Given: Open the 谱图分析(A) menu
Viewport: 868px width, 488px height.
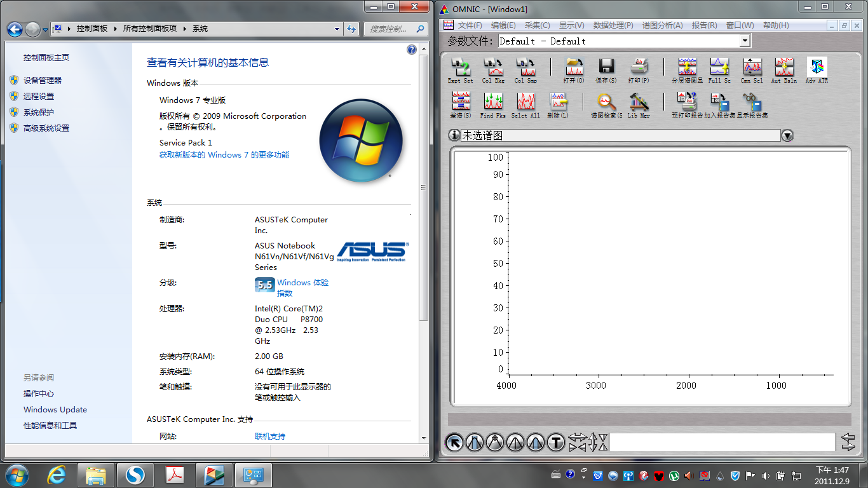Looking at the screenshot, I should tap(662, 25).
